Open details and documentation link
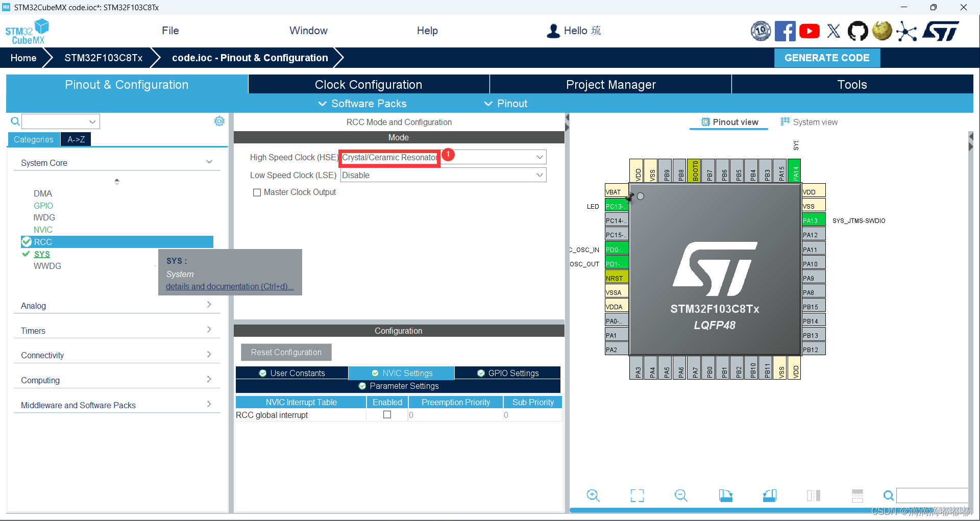This screenshot has height=521, width=980. (229, 286)
